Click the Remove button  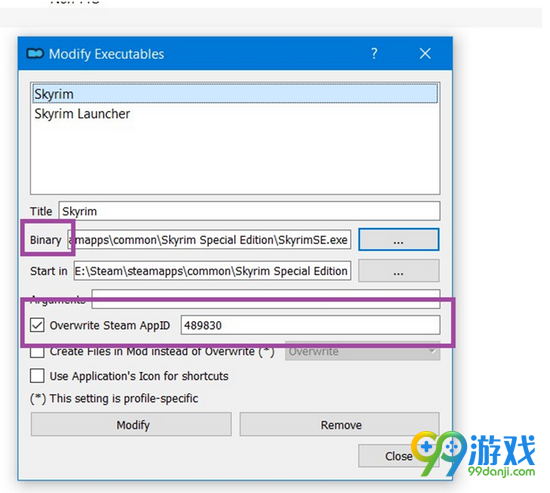[340, 425]
